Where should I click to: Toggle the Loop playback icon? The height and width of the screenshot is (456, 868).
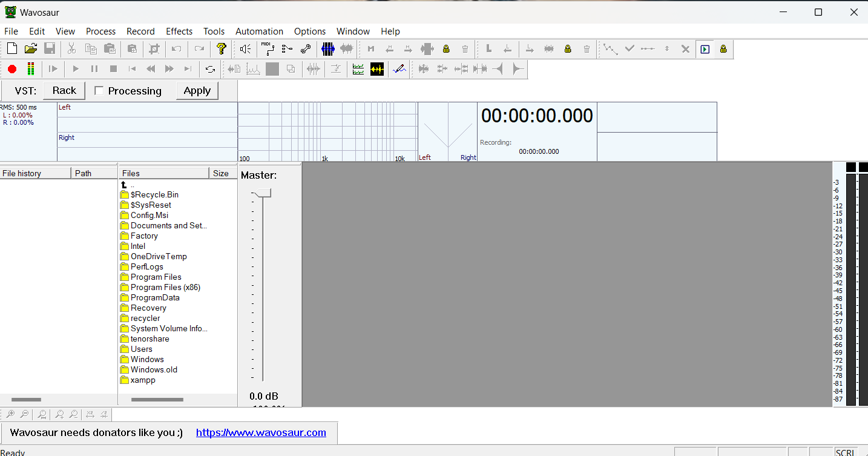tap(210, 69)
